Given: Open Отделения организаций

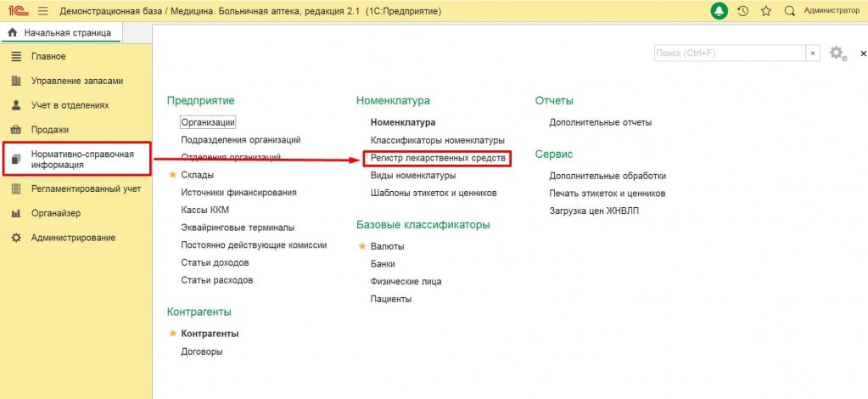Looking at the screenshot, I should pos(231,157).
